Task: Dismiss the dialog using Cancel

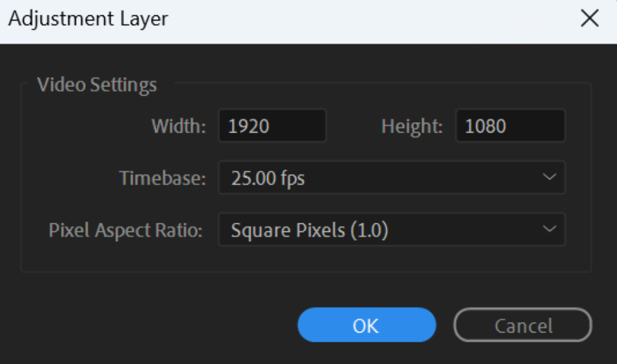Action: pos(523,325)
